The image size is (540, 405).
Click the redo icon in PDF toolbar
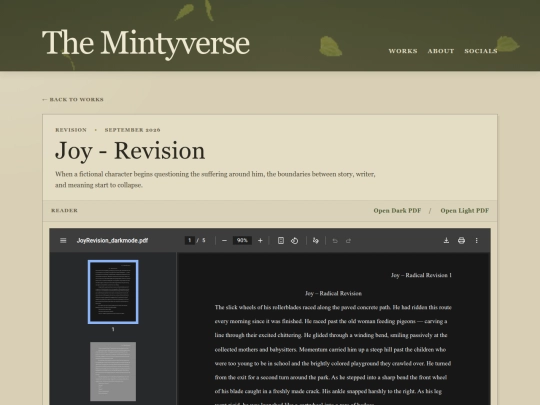348,240
